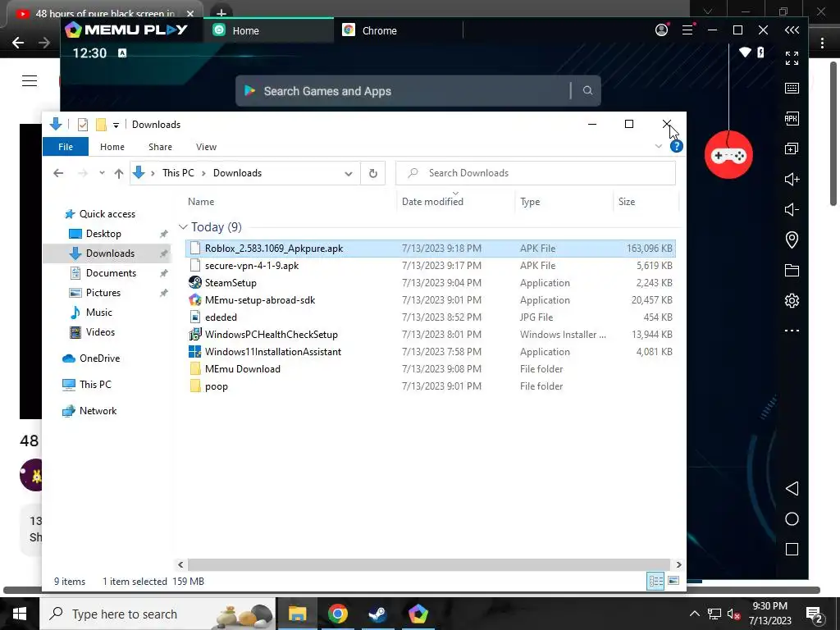Click in Search Downloads field

click(x=536, y=173)
